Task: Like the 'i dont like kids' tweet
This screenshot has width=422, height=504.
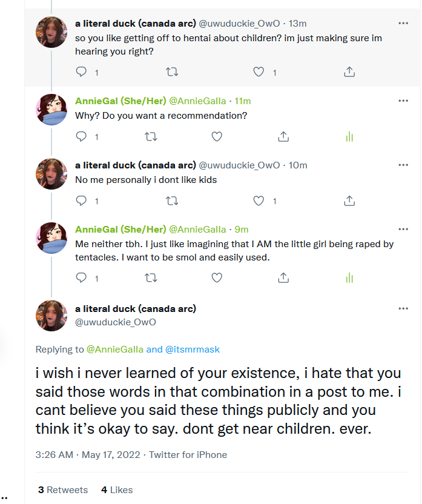Action: [259, 201]
